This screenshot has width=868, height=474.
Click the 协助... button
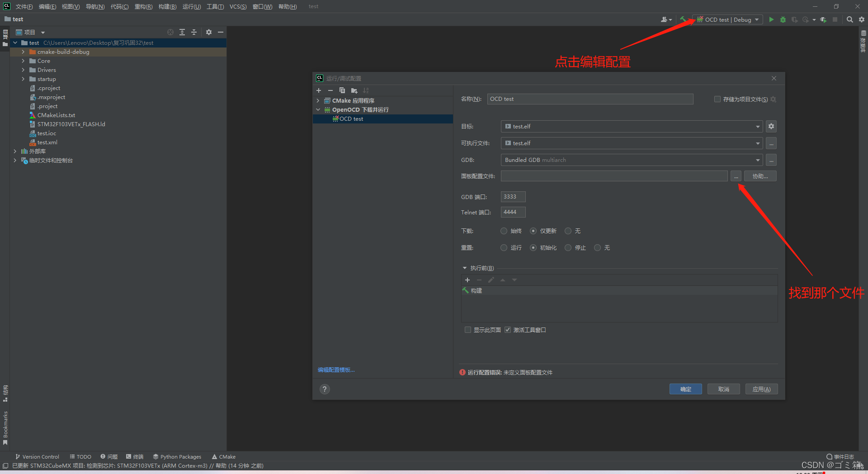pos(760,176)
